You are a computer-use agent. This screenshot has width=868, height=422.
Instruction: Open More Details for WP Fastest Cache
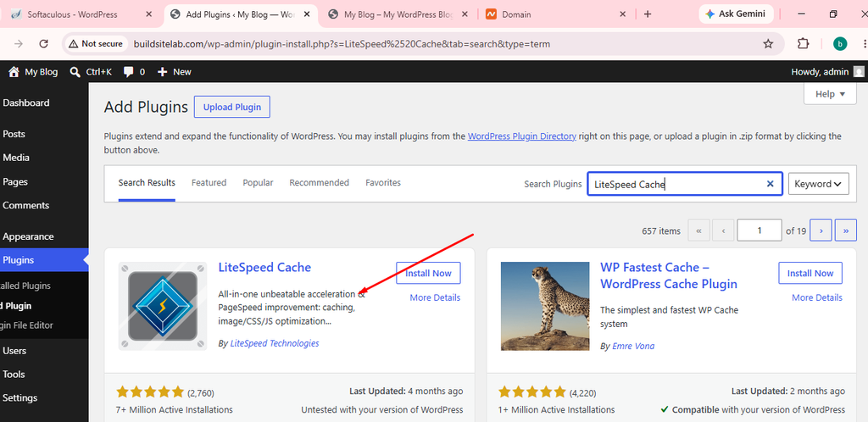817,297
